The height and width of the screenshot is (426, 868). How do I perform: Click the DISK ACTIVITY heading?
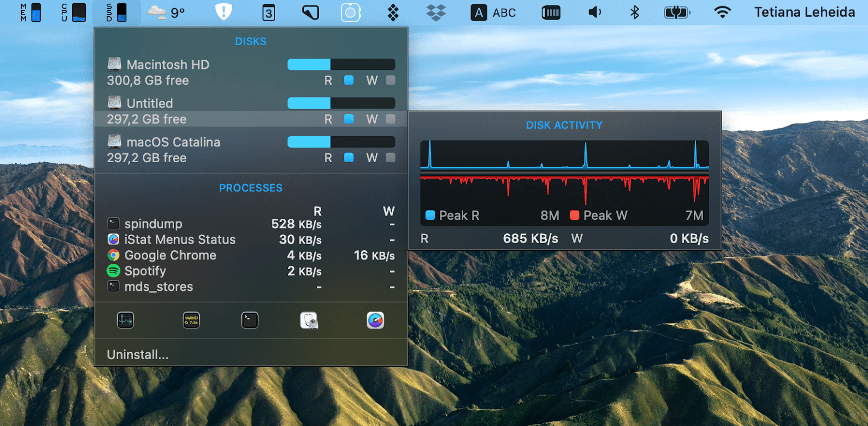coord(564,125)
